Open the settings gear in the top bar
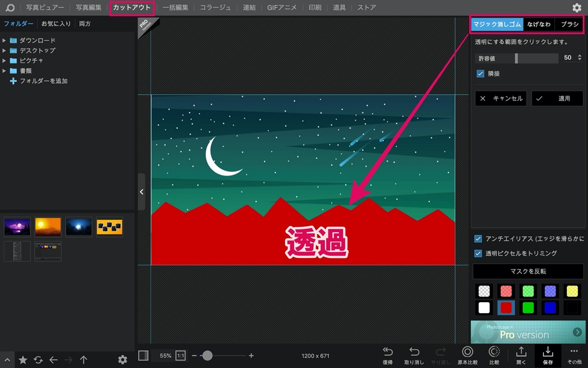 [577, 7]
